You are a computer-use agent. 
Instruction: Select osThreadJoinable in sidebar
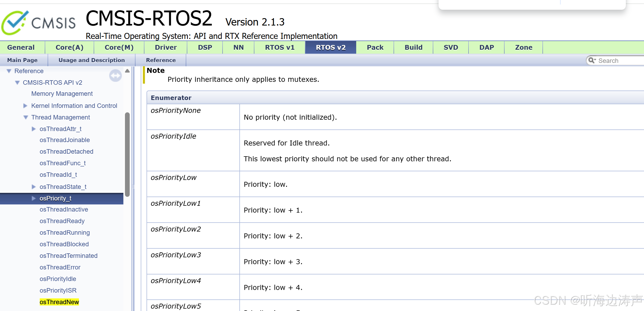pos(65,140)
